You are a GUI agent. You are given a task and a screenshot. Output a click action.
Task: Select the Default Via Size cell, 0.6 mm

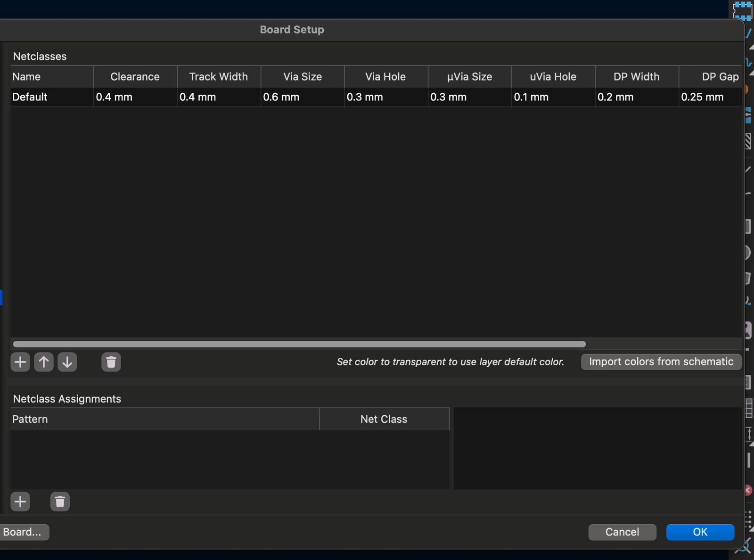pos(303,97)
